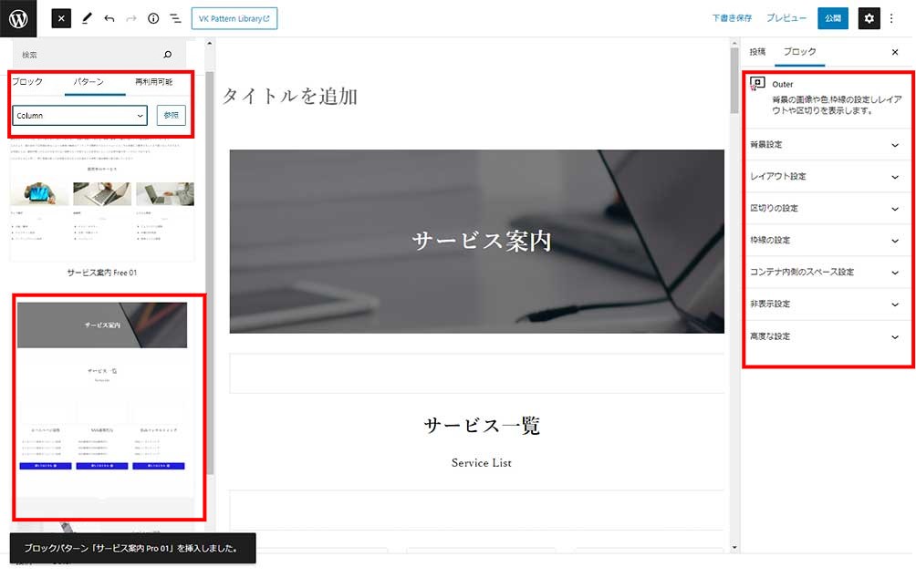Viewport: 916px width, 588px height.
Task: Open the Details info icon
Action: [x=153, y=18]
